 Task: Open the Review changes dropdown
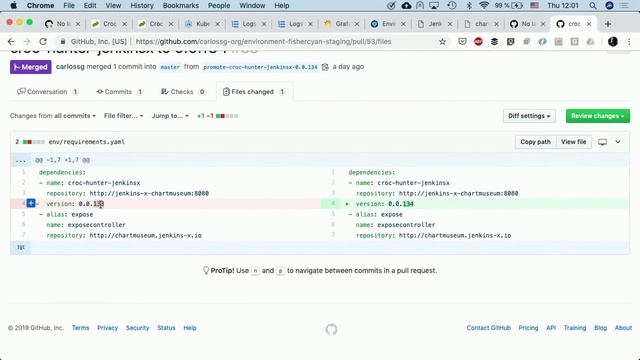click(x=598, y=116)
